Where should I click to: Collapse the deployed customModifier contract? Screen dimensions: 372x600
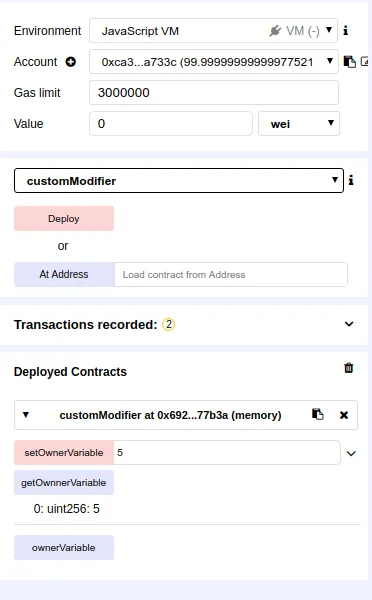(x=26, y=415)
